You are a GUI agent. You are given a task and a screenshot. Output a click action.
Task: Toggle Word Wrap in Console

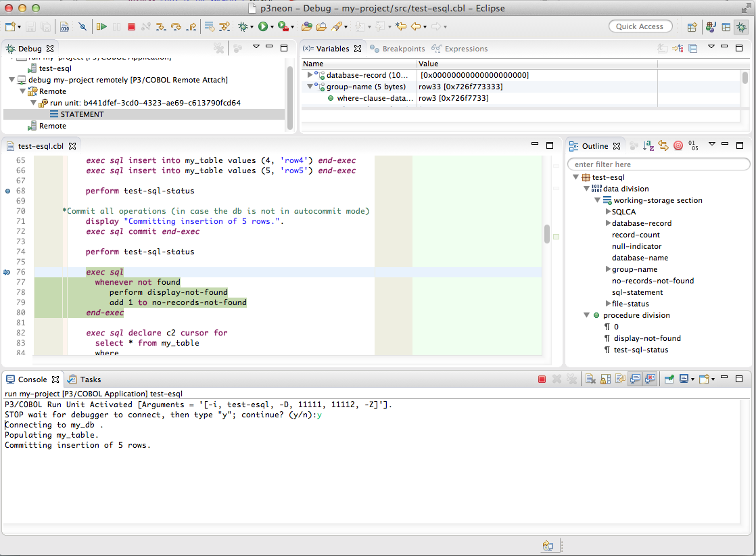pos(621,379)
